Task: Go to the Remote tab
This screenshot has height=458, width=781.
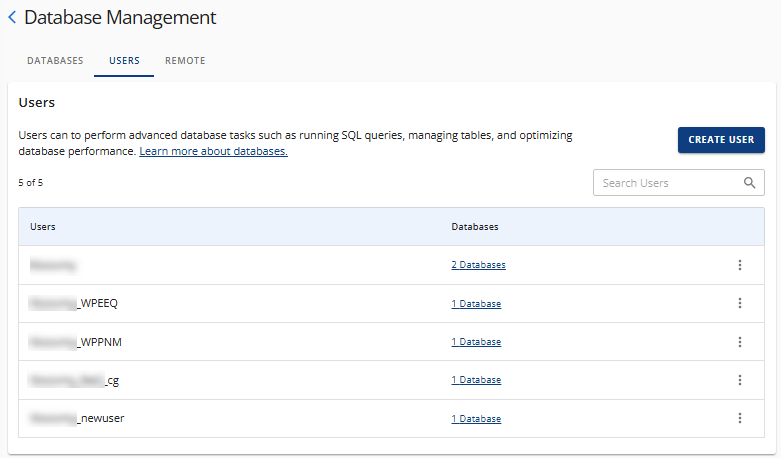Action: [x=185, y=61]
